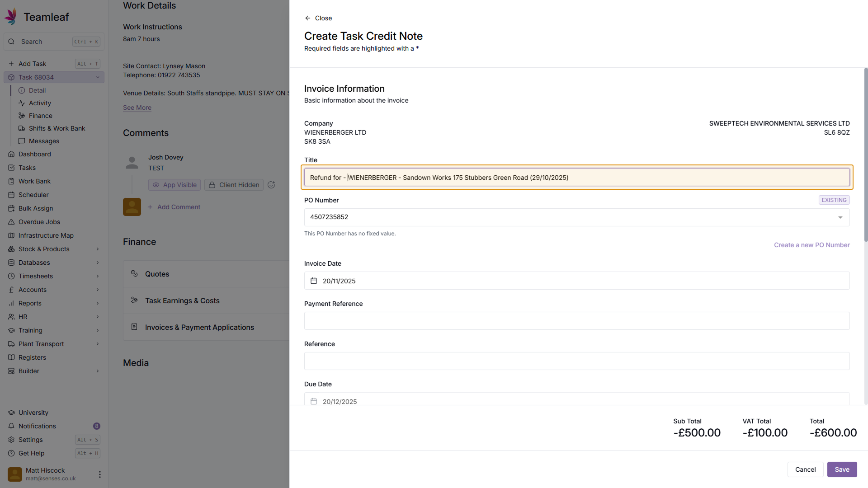Viewport: 868px width, 488px height.
Task: Open Notifications bell in sidebar
Action: [11, 426]
